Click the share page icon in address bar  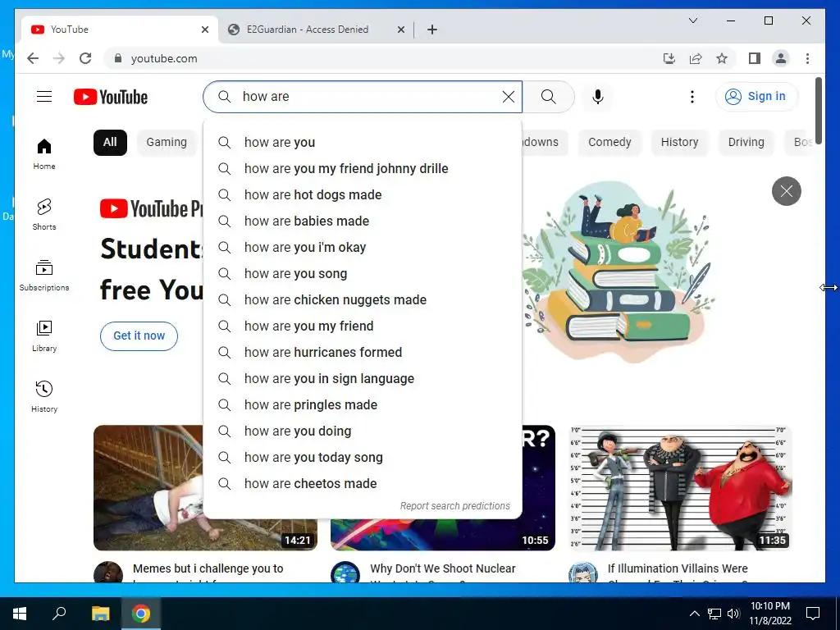pos(696,58)
